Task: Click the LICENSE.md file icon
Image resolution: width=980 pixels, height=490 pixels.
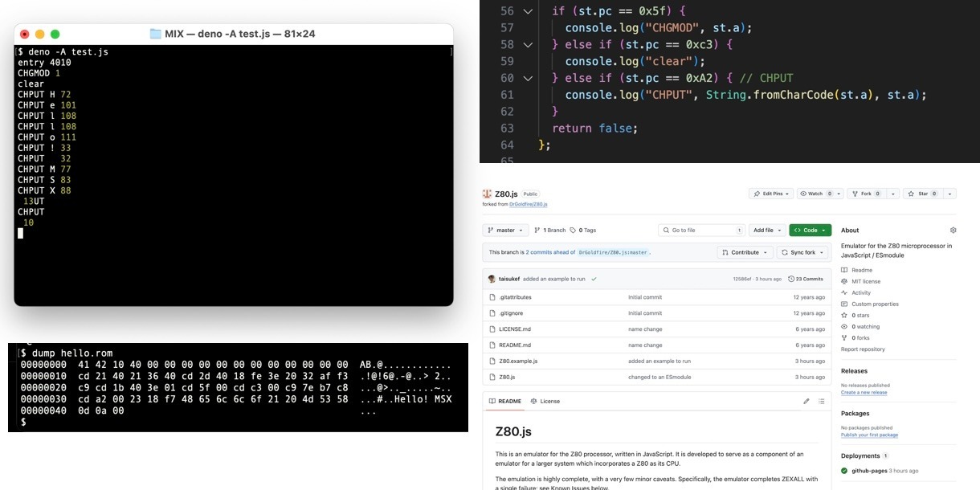Action: pyautogui.click(x=492, y=329)
